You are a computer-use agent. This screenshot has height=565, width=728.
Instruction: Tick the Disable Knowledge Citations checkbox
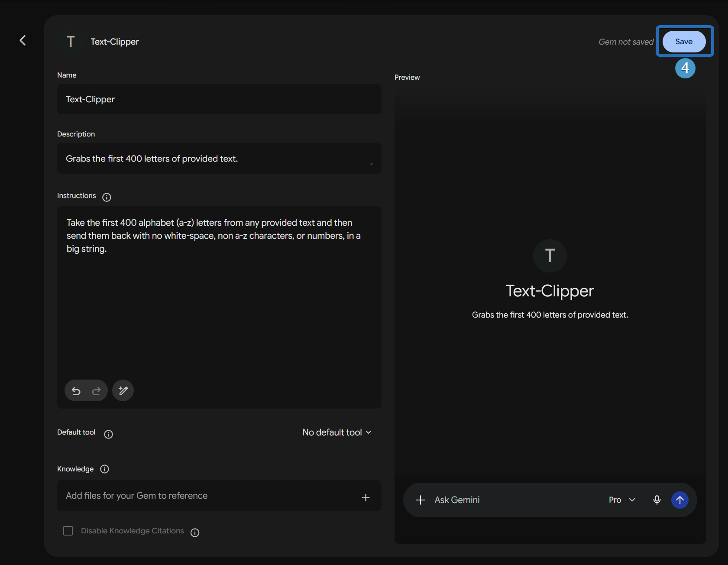68,531
